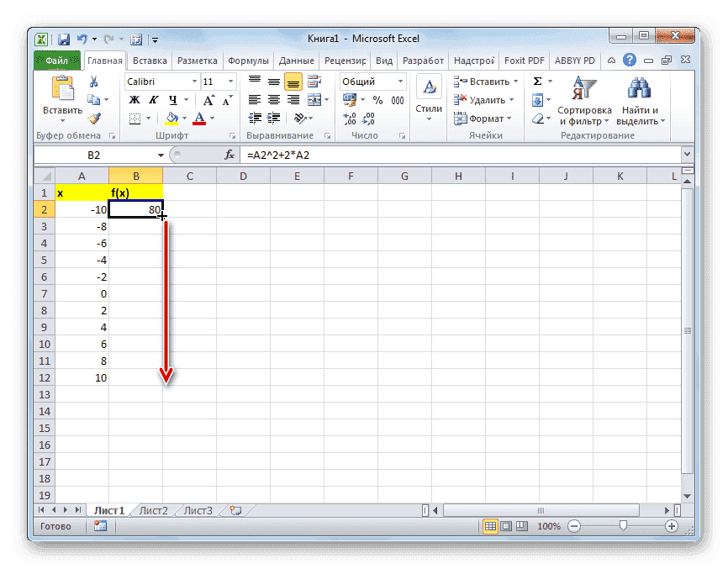Click the AutoSum sigma icon
This screenshot has width=728, height=569.
click(537, 82)
